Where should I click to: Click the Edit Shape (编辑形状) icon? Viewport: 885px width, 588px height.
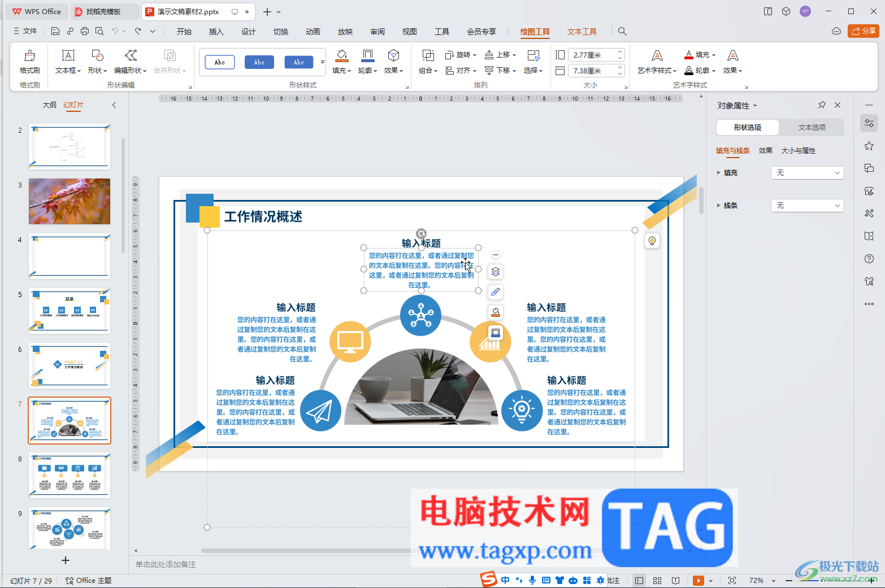(131, 55)
